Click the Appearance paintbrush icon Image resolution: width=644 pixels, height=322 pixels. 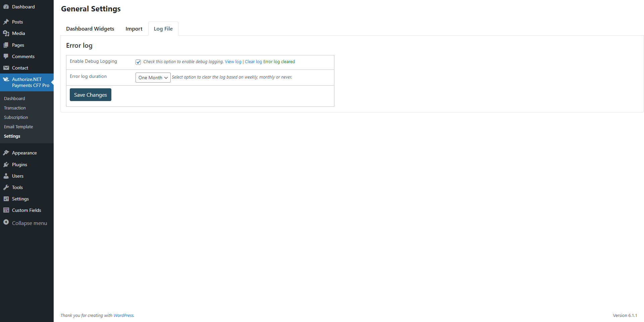[6, 153]
